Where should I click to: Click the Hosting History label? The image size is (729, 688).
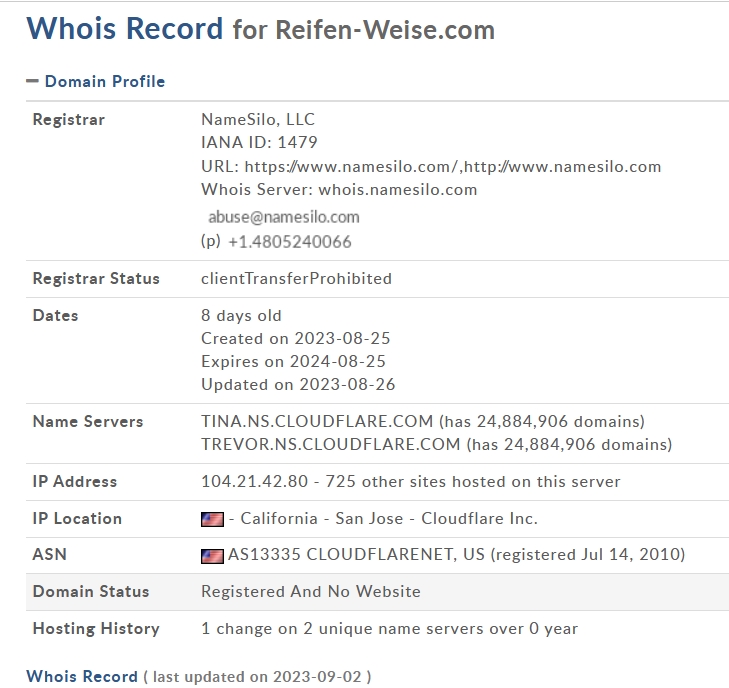96,628
